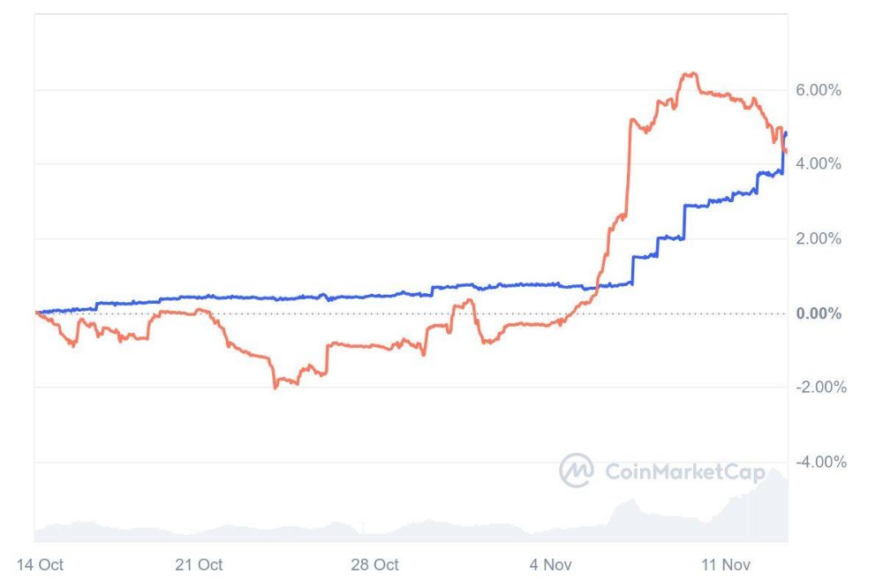Click the 4.00% axis label
The height and width of the screenshot is (588, 883).
point(819,164)
